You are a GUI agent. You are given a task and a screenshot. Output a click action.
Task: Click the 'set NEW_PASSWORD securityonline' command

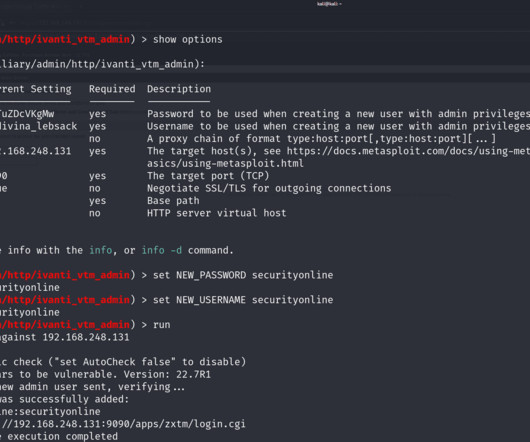tap(243, 275)
